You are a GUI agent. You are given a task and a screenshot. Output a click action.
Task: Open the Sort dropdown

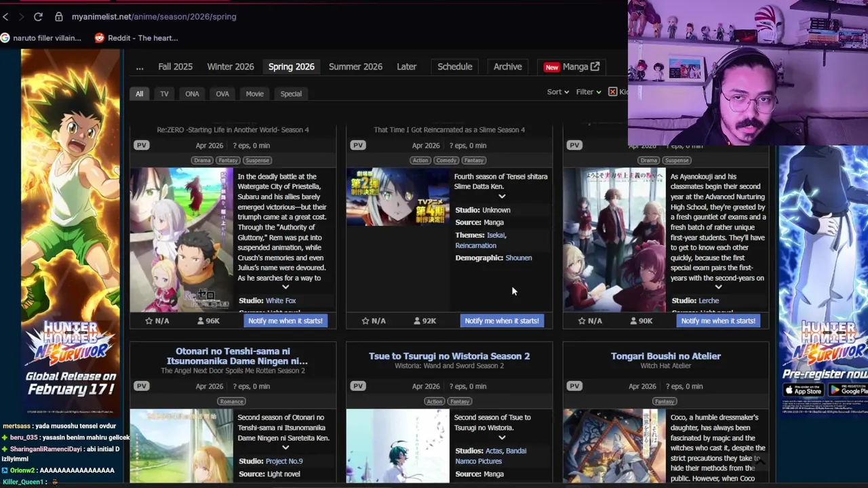tap(558, 92)
